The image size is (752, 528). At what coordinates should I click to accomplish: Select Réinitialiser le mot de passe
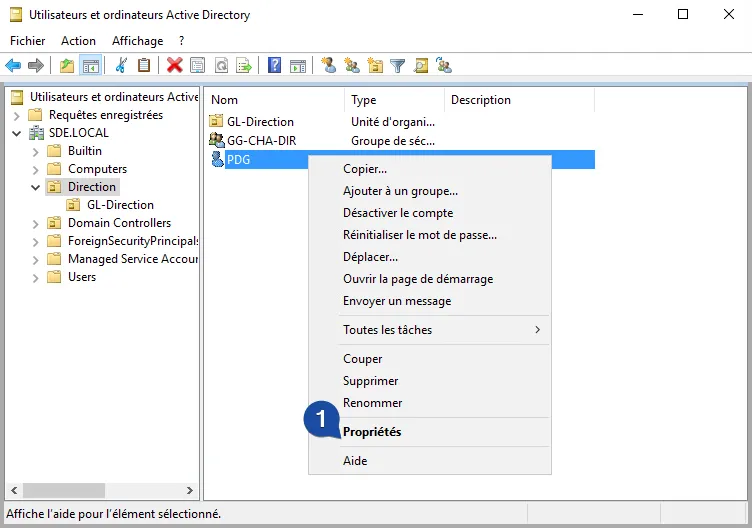coord(419,235)
